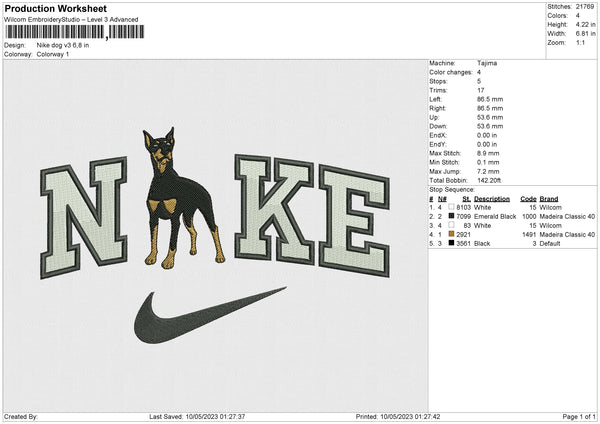The height and width of the screenshot is (424, 600).
Task: Click the Printed timestamp '10/05/2023 01:27:42'
Action: coord(410,416)
